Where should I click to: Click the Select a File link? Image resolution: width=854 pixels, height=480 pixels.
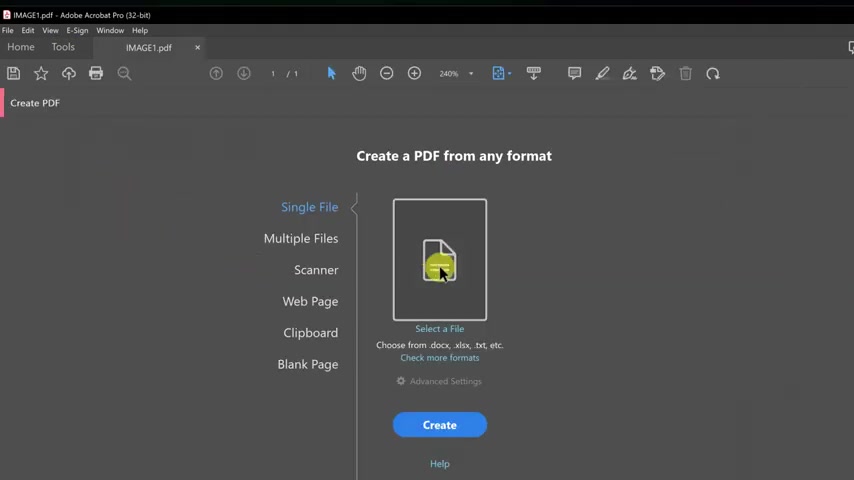(x=440, y=329)
